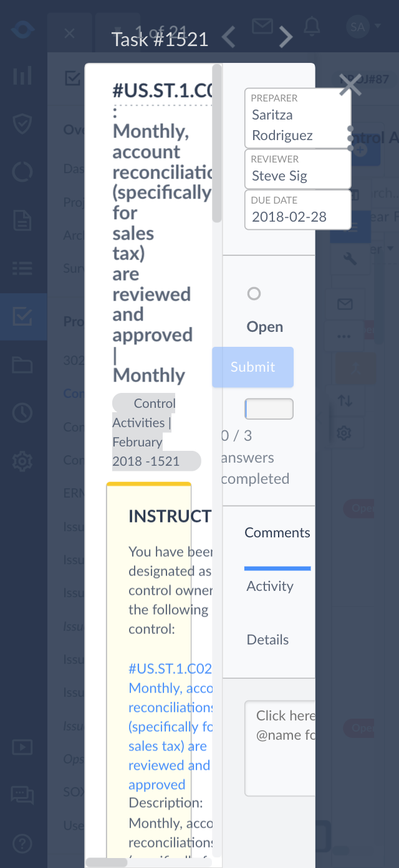Open the mail envelope icon in header

[x=262, y=26]
